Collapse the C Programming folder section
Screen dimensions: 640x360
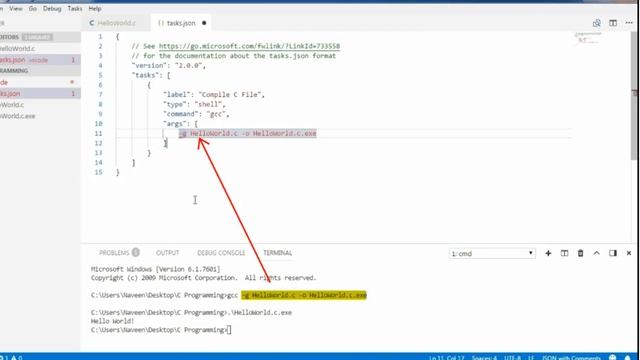40,71
